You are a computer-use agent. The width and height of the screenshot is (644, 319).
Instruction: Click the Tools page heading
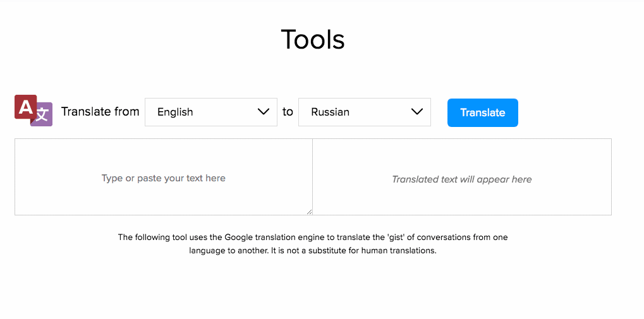[312, 39]
